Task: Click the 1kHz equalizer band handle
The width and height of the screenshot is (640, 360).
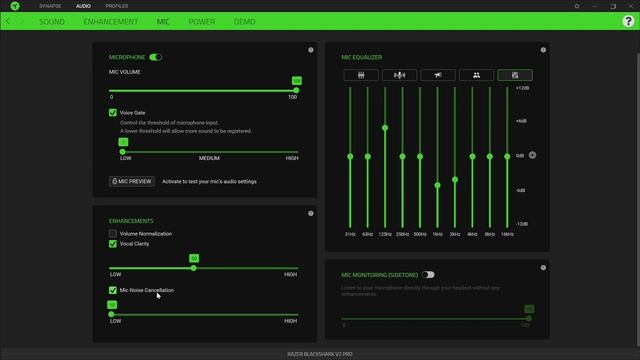Action: [438, 185]
